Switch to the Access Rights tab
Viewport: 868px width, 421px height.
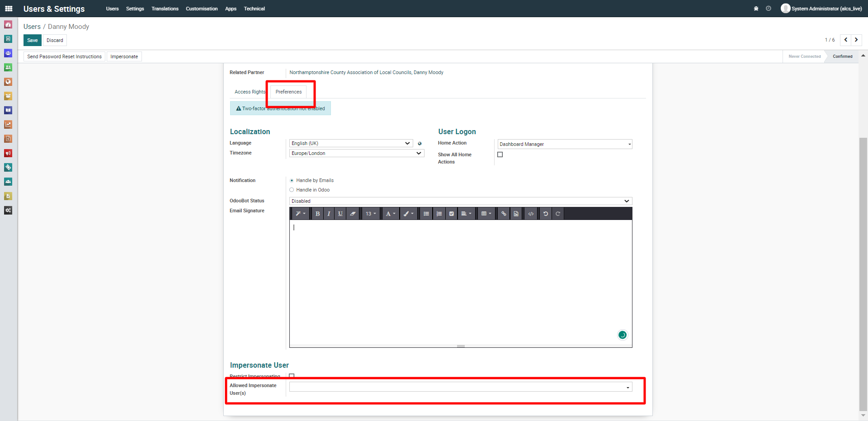[250, 92]
